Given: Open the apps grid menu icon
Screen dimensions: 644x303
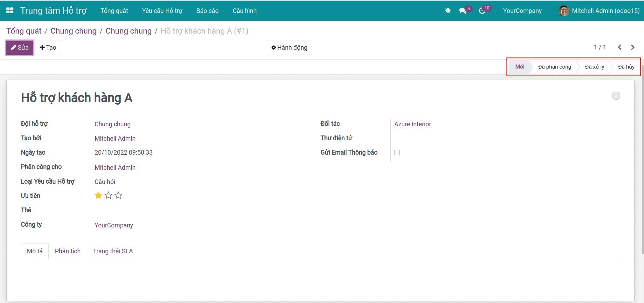Looking at the screenshot, I should [10, 10].
